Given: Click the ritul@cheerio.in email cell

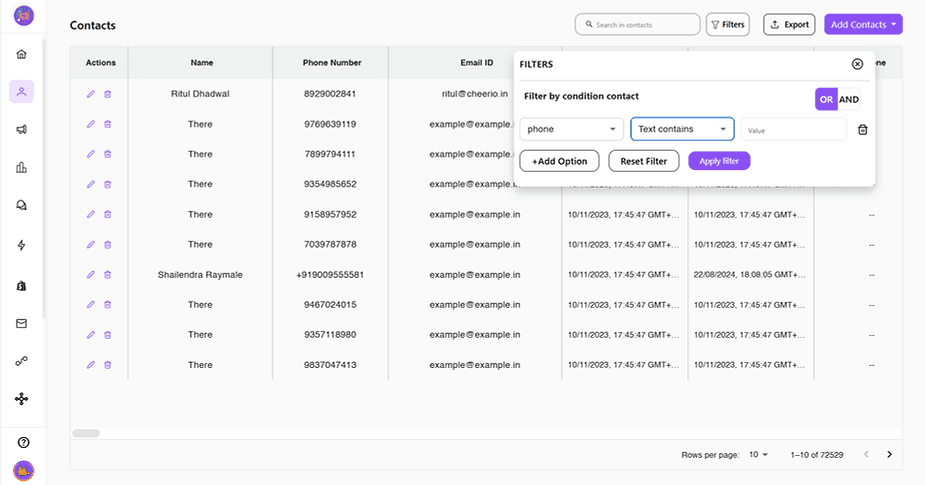Looking at the screenshot, I should (x=475, y=94).
